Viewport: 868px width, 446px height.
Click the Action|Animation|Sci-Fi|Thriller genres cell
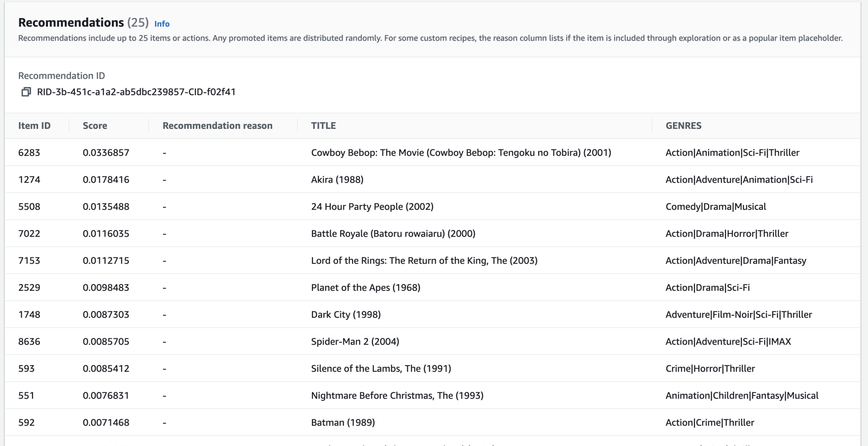[x=732, y=153]
